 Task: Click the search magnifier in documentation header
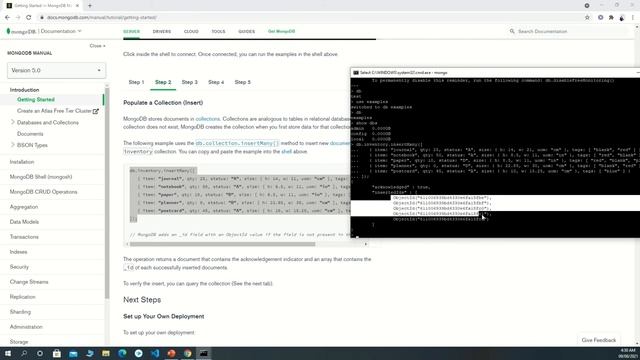[512, 31]
